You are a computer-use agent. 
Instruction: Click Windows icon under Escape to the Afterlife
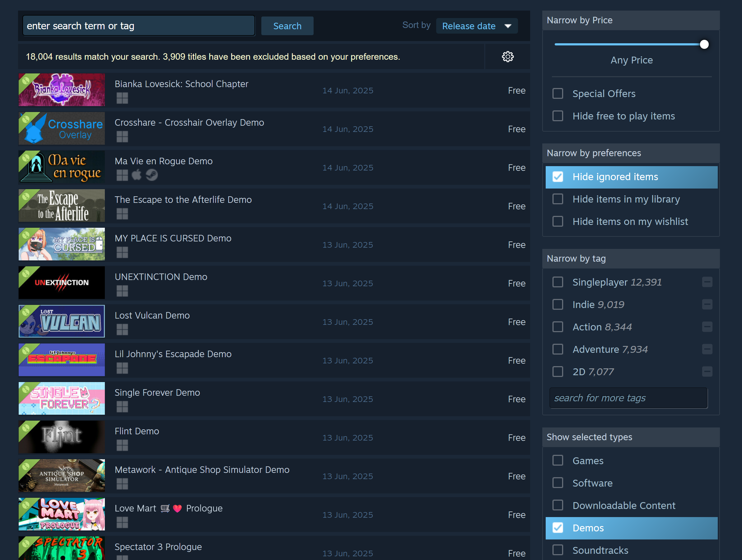(122, 214)
